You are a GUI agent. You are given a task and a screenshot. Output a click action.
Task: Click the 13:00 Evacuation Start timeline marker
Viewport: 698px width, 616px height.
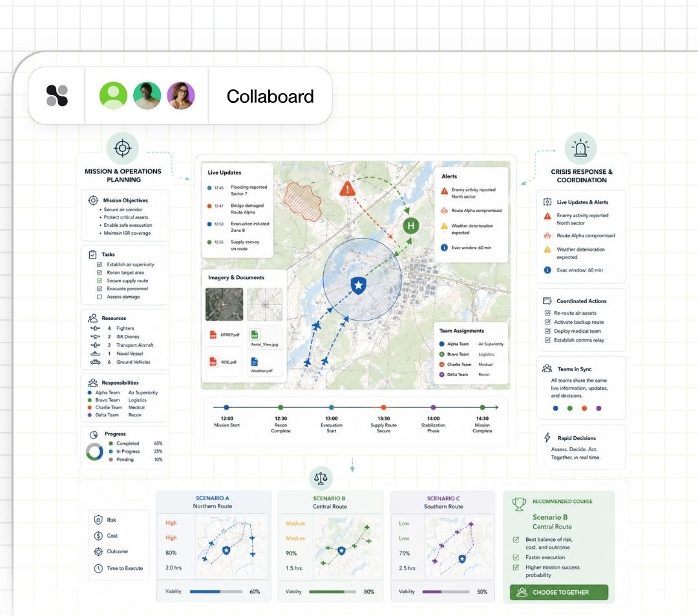(331, 407)
